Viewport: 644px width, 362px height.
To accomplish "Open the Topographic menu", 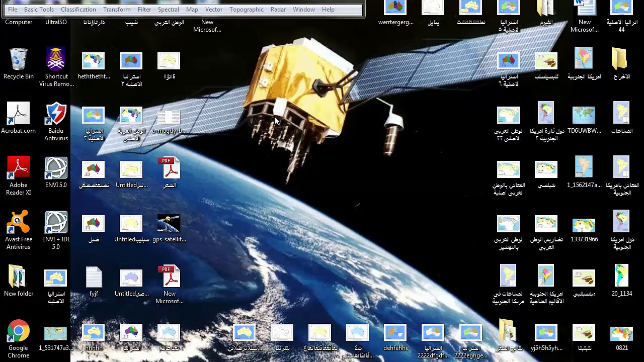I will [246, 10].
